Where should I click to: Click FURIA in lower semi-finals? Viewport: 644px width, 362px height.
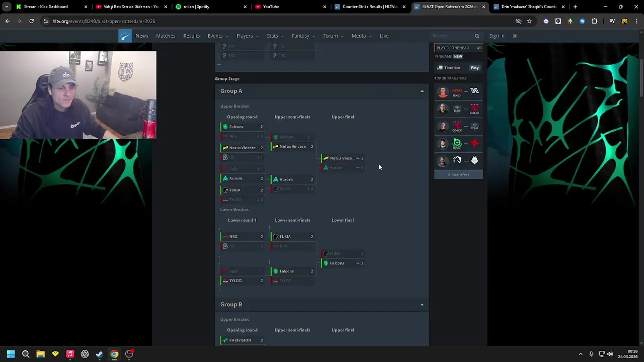293,237
